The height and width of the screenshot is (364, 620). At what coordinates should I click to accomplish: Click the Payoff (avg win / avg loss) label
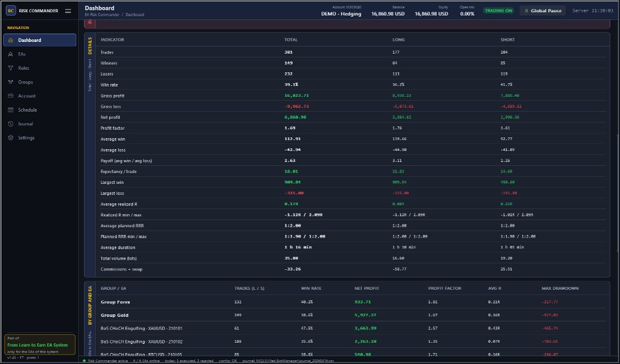tap(126, 161)
